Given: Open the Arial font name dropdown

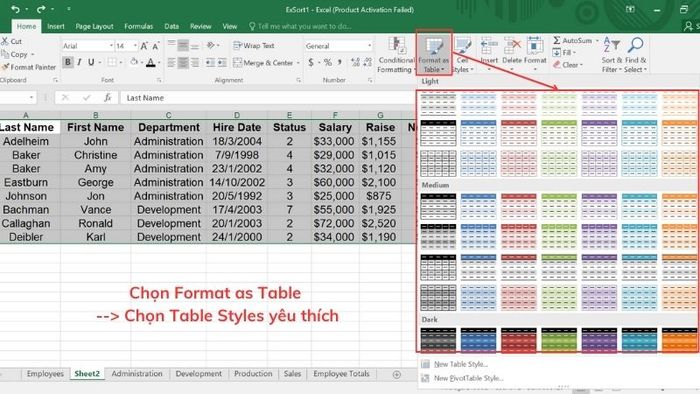Looking at the screenshot, I should coord(111,46).
